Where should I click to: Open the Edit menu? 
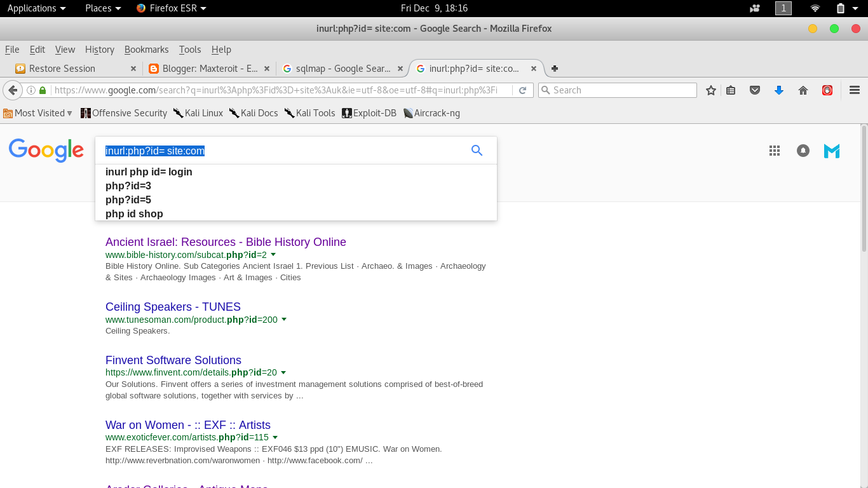tap(37, 50)
